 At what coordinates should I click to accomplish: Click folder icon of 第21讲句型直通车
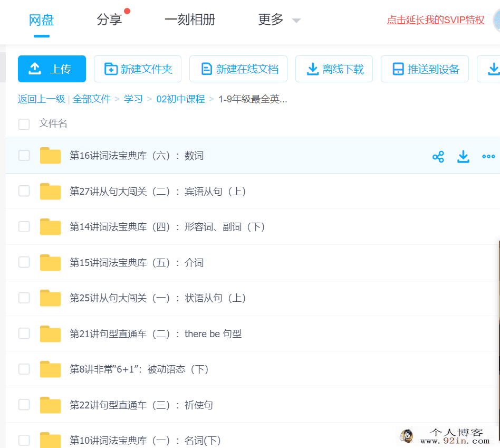[x=51, y=333]
